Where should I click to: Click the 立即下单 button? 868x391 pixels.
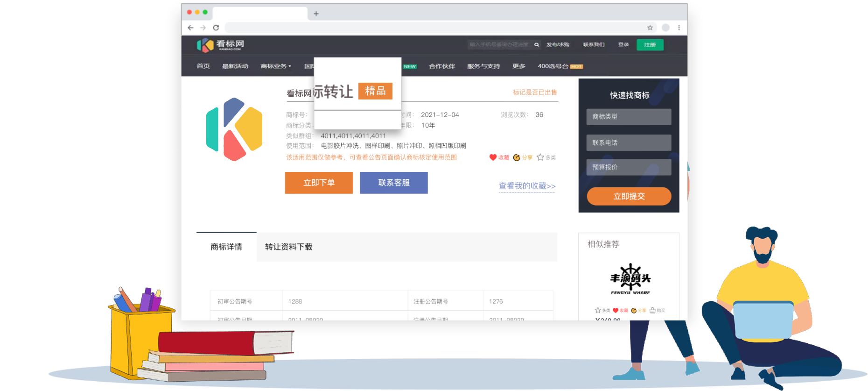click(319, 183)
